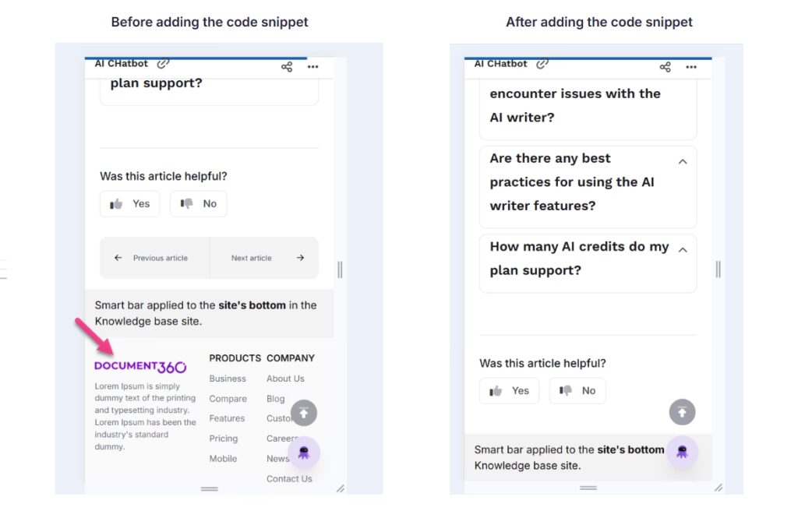Click vertical resize handle beside the Before preview
798x532 pixels.
pyautogui.click(x=340, y=270)
